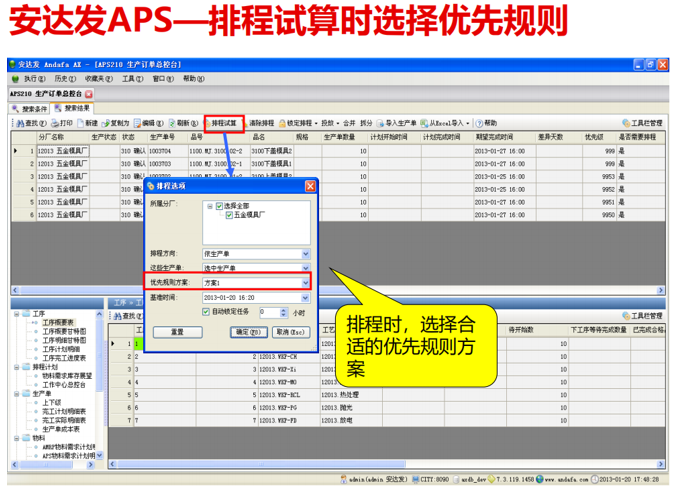Image resolution: width=684 pixels, height=497 pixels.
Task: Open the 执行 menu
Action: [x=34, y=79]
